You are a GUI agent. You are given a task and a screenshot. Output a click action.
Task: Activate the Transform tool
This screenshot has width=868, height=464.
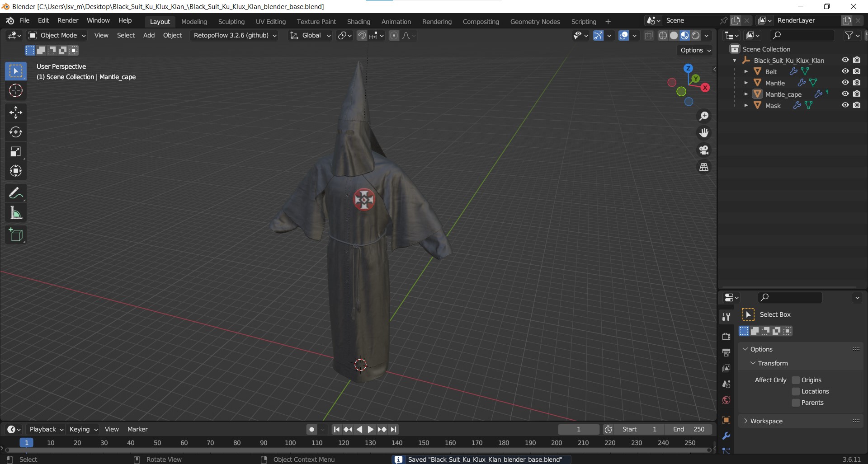(x=16, y=171)
